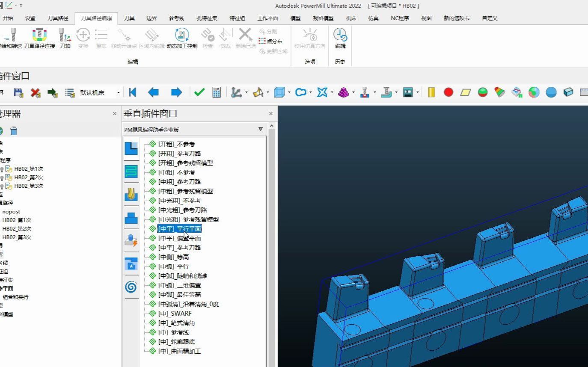Open 刀具路径连接 (toolpath connections) tool
The height and width of the screenshot is (367, 588).
(39, 38)
